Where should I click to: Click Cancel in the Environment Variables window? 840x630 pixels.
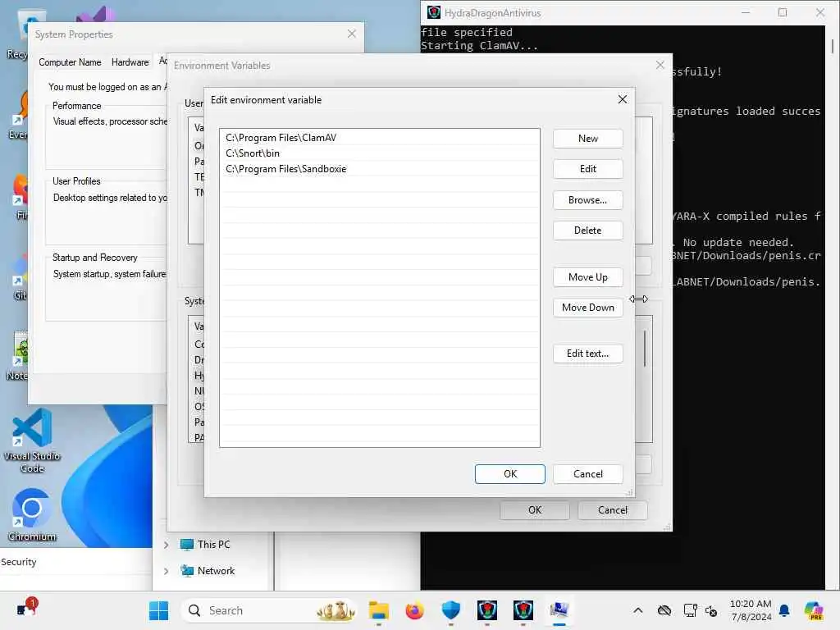[x=612, y=510]
